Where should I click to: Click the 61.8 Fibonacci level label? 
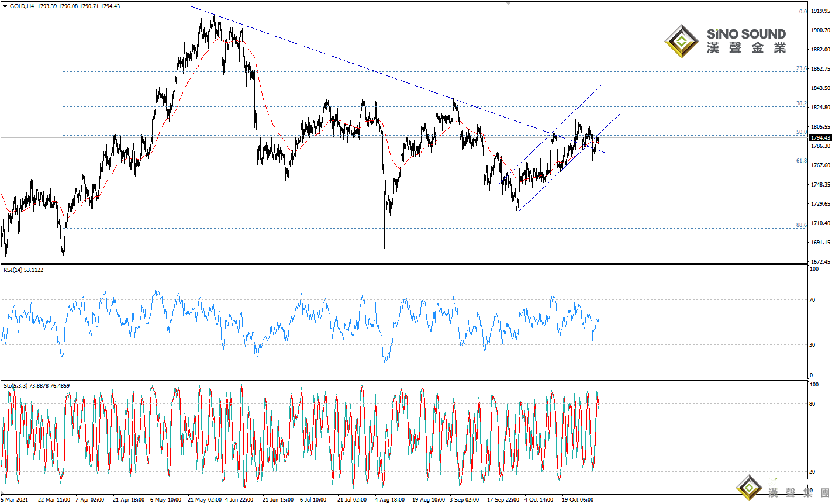802,161
